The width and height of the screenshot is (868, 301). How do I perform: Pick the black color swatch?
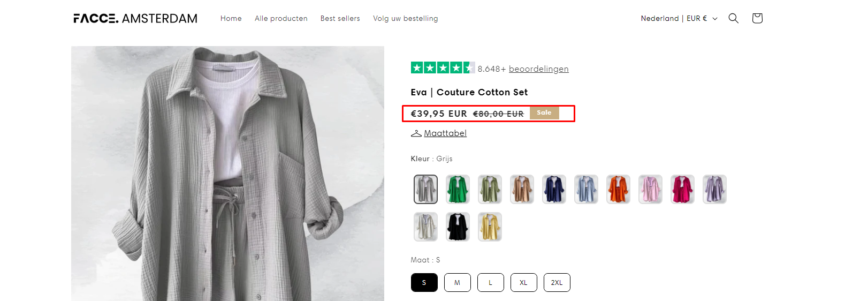pos(458,227)
